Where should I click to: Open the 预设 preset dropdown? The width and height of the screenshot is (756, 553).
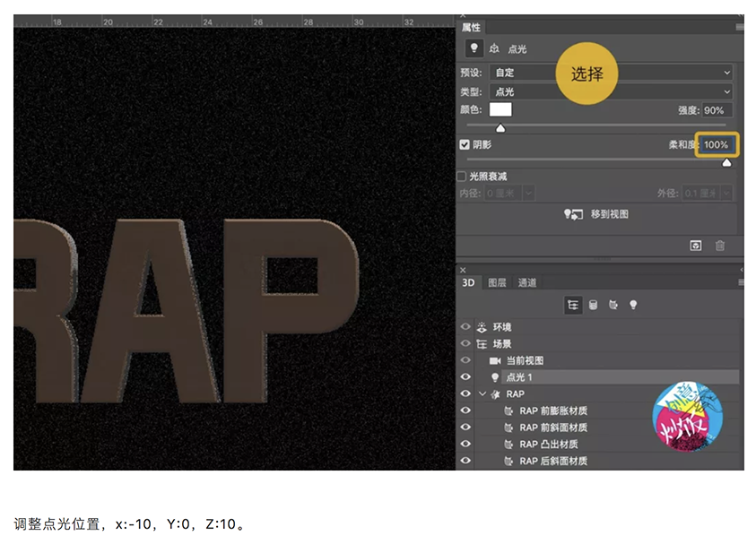point(611,73)
